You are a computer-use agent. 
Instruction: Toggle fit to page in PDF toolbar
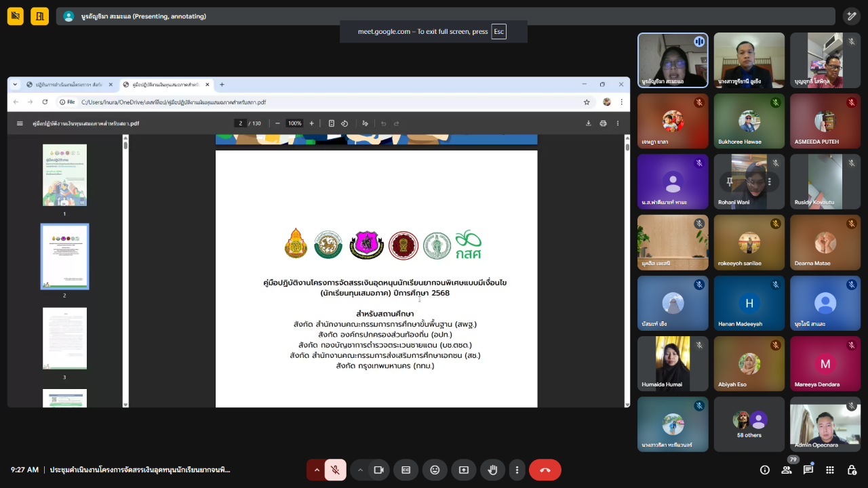point(331,123)
